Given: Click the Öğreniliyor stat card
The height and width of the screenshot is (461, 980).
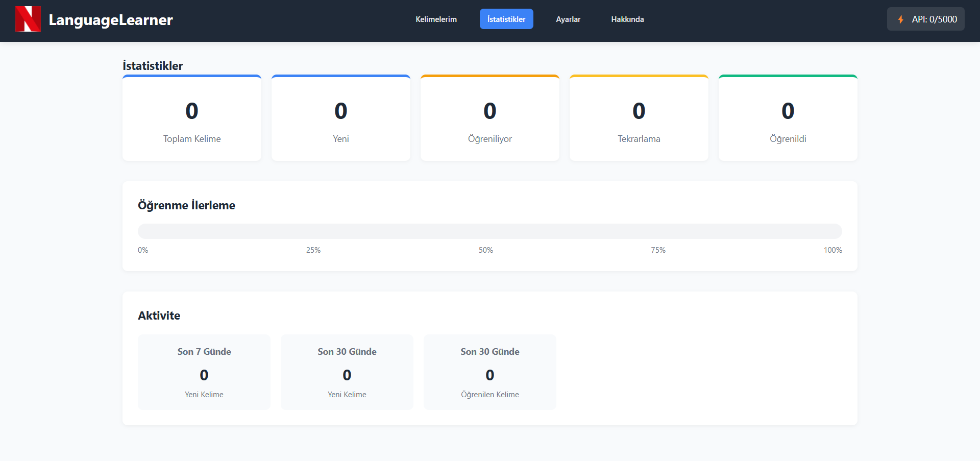Looking at the screenshot, I should pos(490,118).
